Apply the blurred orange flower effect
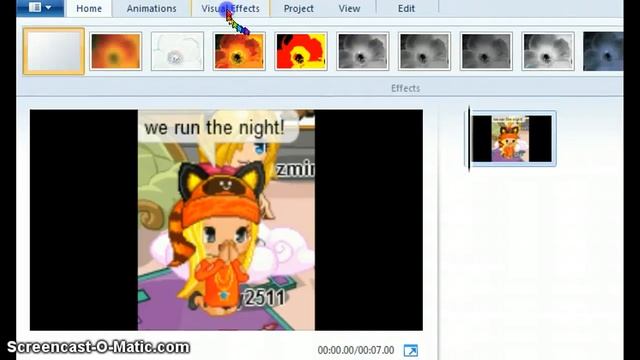The height and width of the screenshot is (360, 640). [x=116, y=51]
